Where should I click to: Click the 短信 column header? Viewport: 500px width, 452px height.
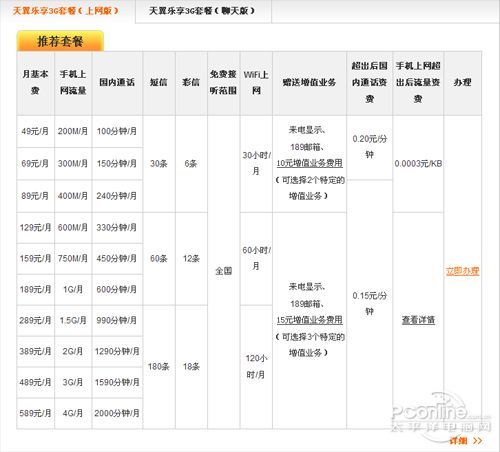click(x=159, y=82)
